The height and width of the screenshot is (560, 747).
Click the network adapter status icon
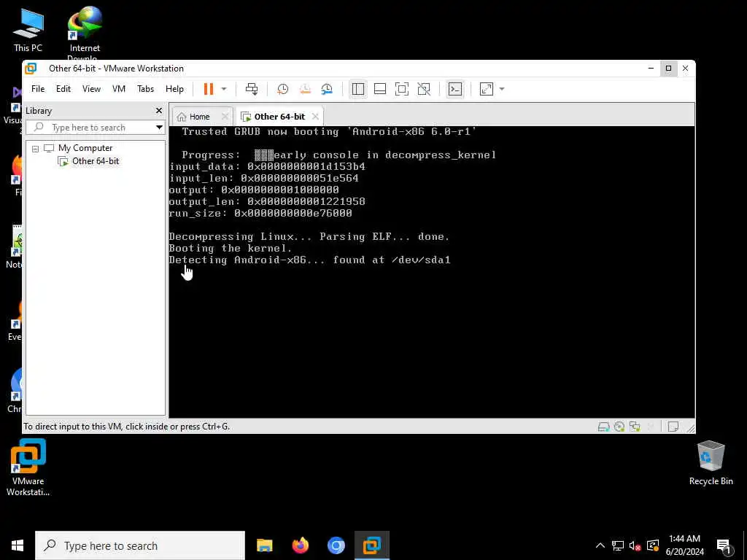tap(635, 427)
